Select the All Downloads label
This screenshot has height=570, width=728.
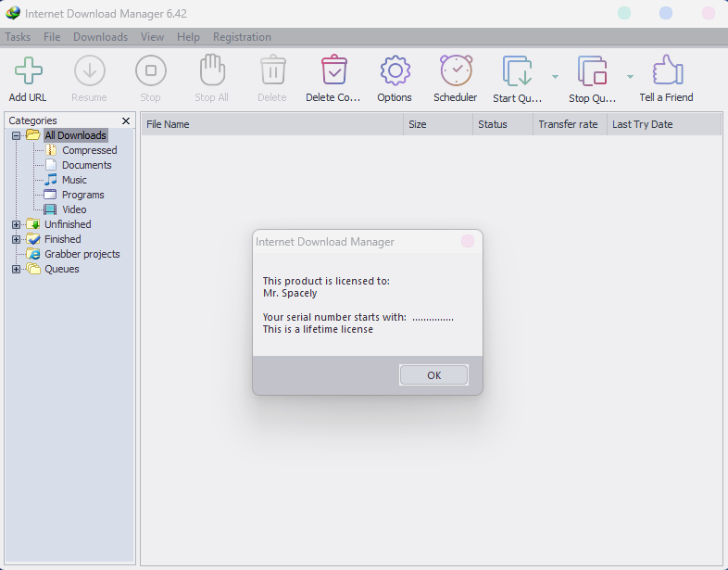coord(76,135)
